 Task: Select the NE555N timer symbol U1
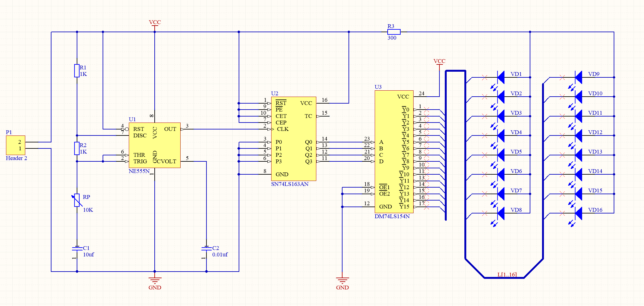coord(155,145)
